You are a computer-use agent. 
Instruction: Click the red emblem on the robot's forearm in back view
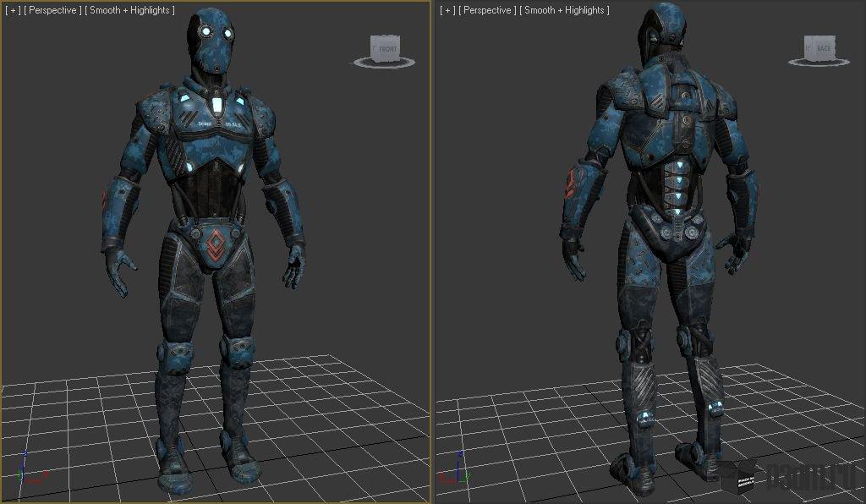tap(571, 184)
